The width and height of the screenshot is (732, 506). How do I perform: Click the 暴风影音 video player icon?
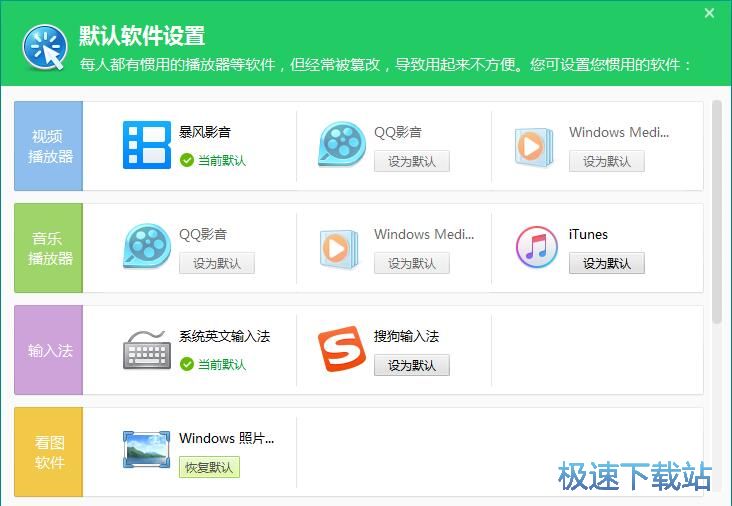tap(147, 145)
